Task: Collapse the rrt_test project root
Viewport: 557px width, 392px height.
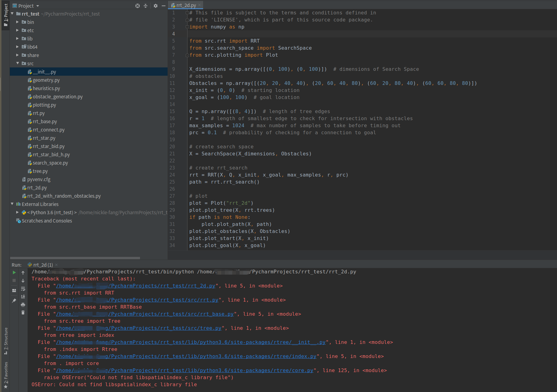Action: pos(12,14)
